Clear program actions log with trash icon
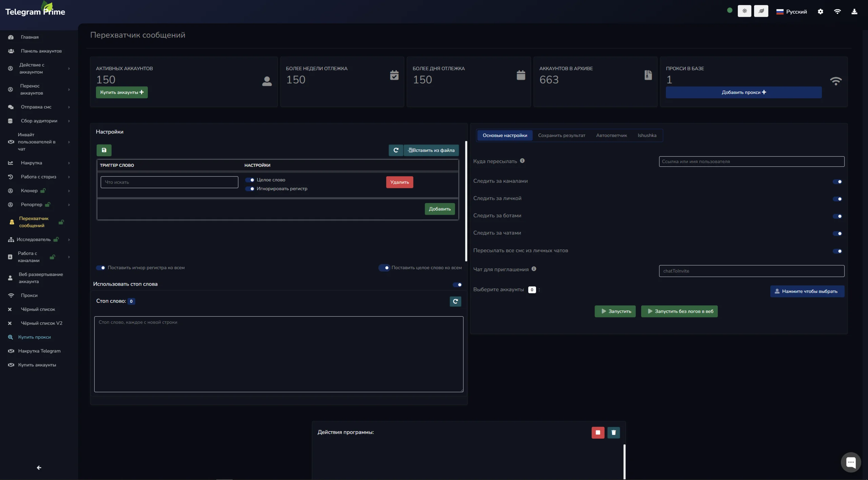This screenshot has height=480, width=868. point(613,433)
